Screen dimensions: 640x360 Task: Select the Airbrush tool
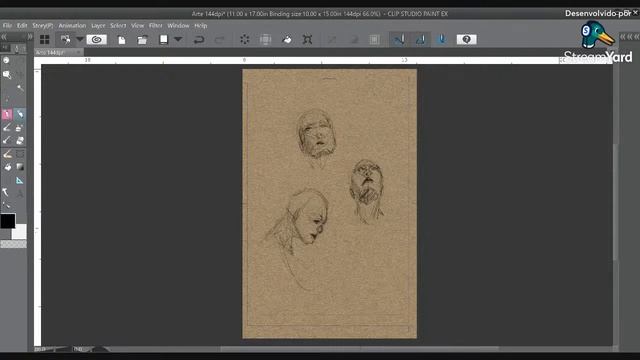coord(20,128)
